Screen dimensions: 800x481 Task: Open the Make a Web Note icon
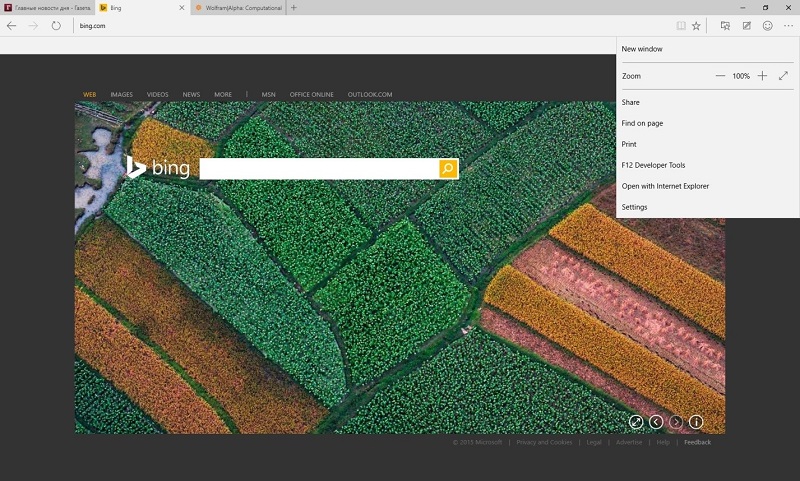[x=746, y=26]
